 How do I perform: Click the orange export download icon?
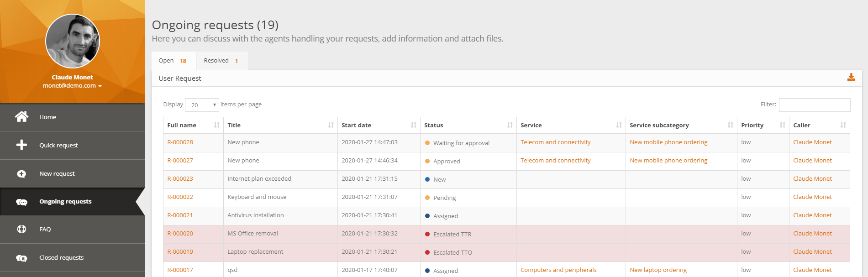coord(851,78)
